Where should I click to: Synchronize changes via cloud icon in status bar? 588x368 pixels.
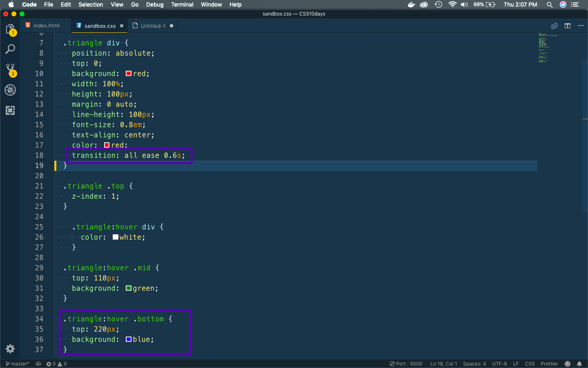38,364
